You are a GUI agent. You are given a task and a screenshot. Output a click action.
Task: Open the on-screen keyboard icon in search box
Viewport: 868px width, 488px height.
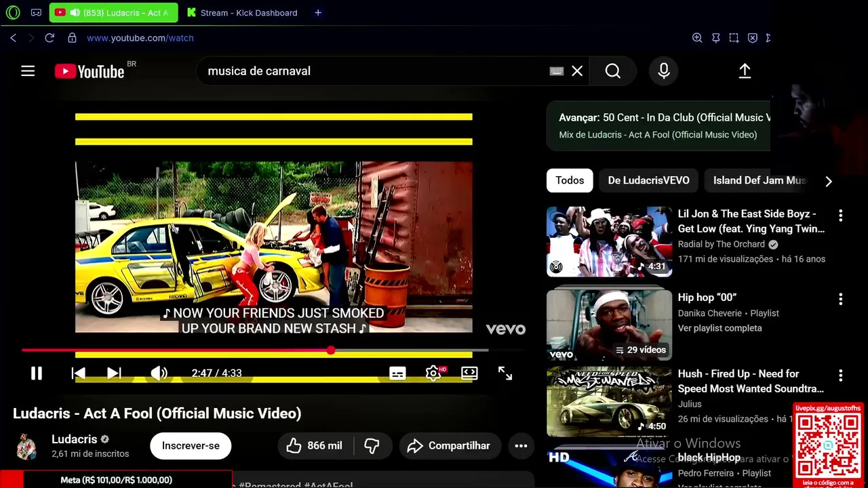(557, 71)
